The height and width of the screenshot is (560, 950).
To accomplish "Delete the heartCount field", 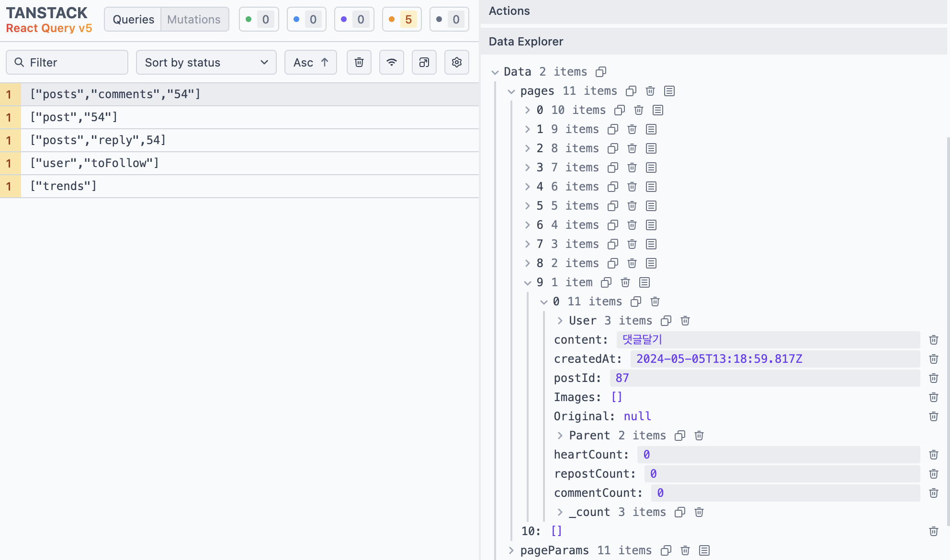I will point(934,455).
